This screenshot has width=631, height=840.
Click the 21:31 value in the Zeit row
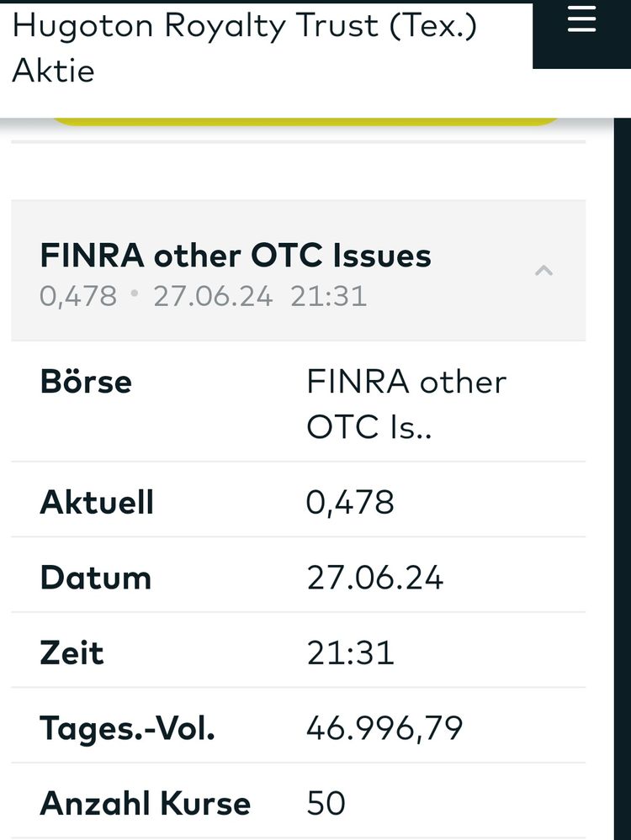350,652
